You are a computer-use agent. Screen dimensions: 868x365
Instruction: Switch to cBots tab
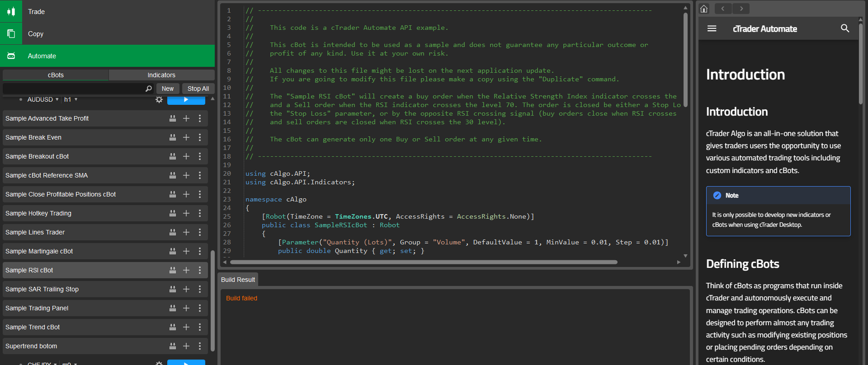click(56, 75)
